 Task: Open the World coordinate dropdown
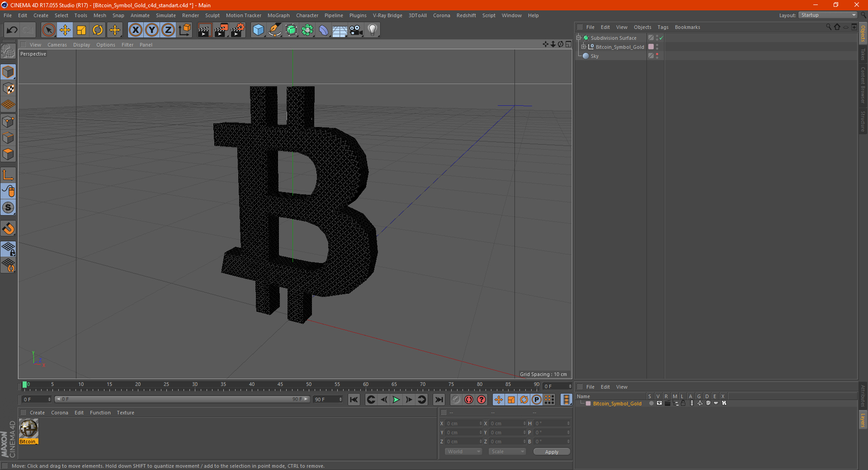pos(463,451)
